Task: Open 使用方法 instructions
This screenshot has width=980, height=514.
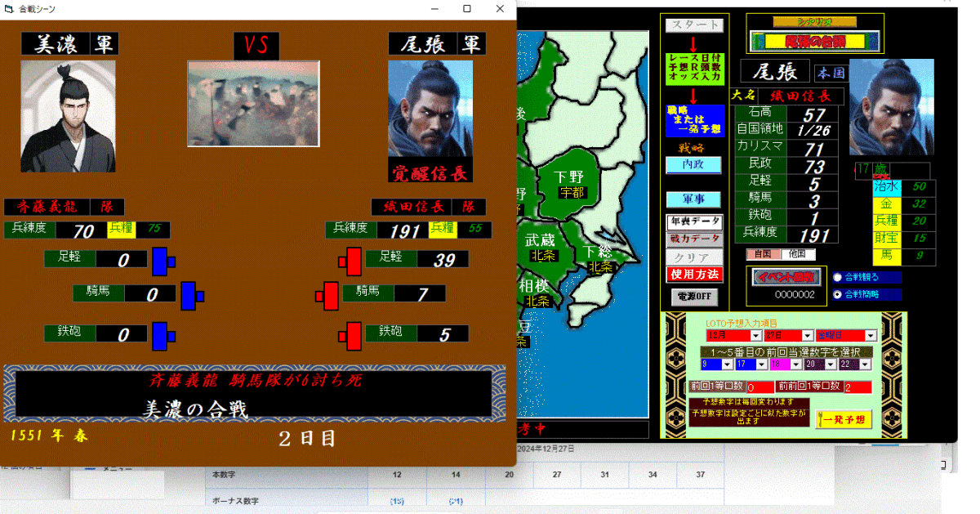Action: tap(694, 274)
